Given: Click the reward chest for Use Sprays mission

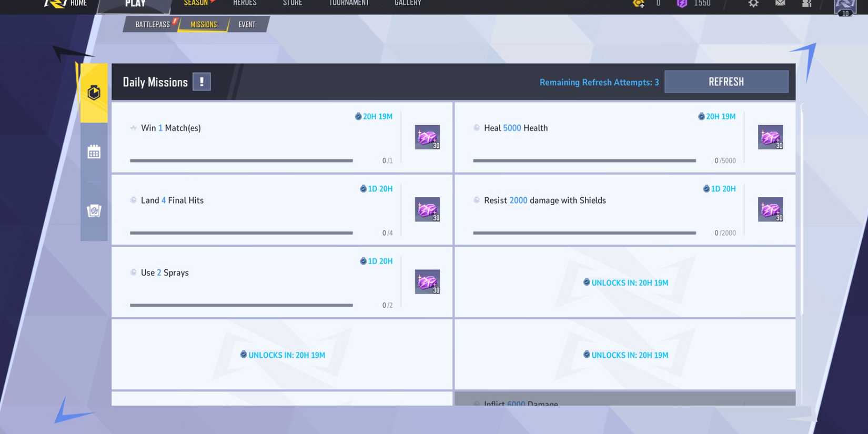Looking at the screenshot, I should pyautogui.click(x=427, y=282).
